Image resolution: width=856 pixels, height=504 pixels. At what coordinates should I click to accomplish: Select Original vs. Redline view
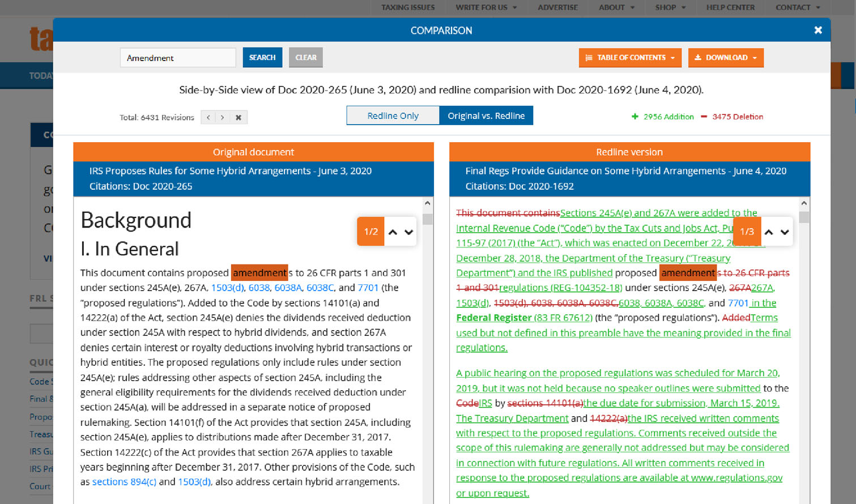pos(486,116)
